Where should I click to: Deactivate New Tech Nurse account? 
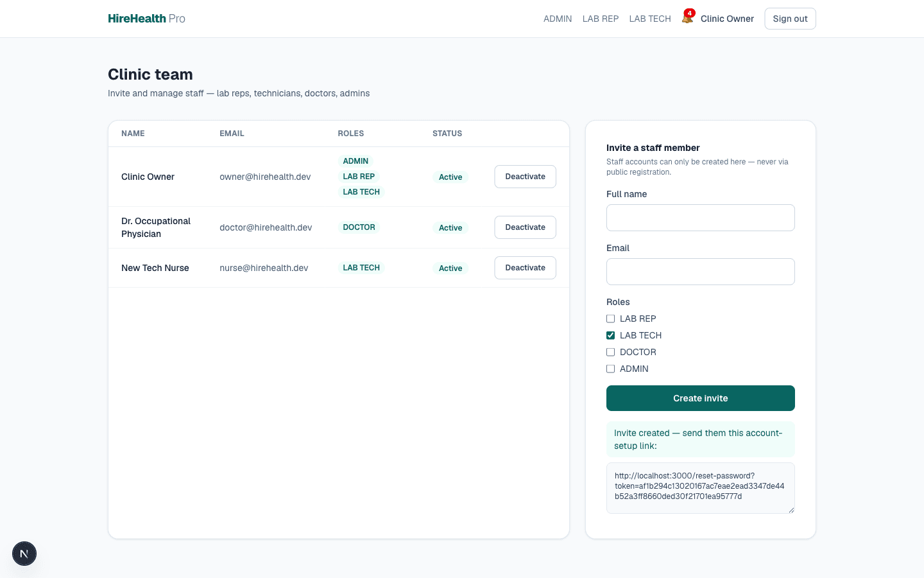click(x=525, y=268)
